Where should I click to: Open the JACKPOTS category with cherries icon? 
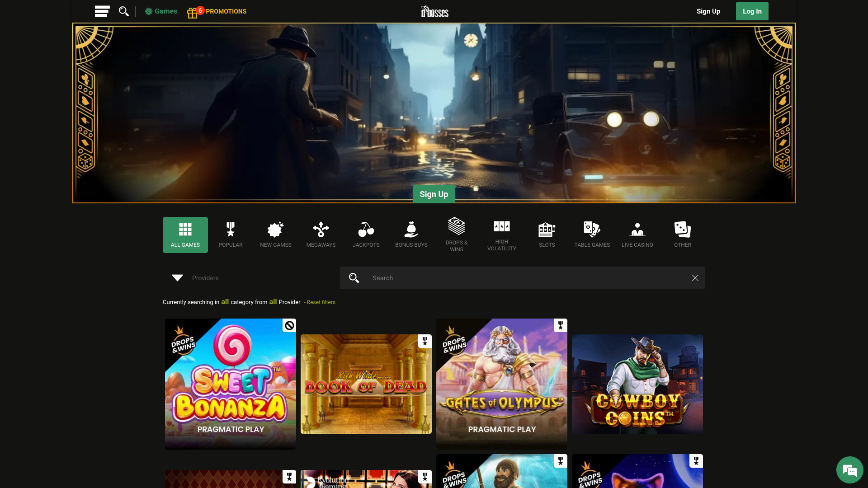tap(366, 235)
